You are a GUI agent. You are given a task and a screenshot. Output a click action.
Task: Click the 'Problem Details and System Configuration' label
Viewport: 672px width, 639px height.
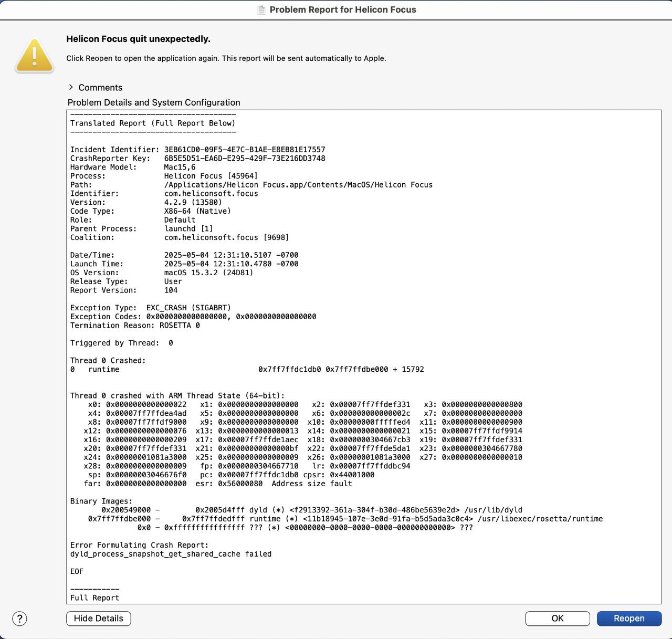154,102
